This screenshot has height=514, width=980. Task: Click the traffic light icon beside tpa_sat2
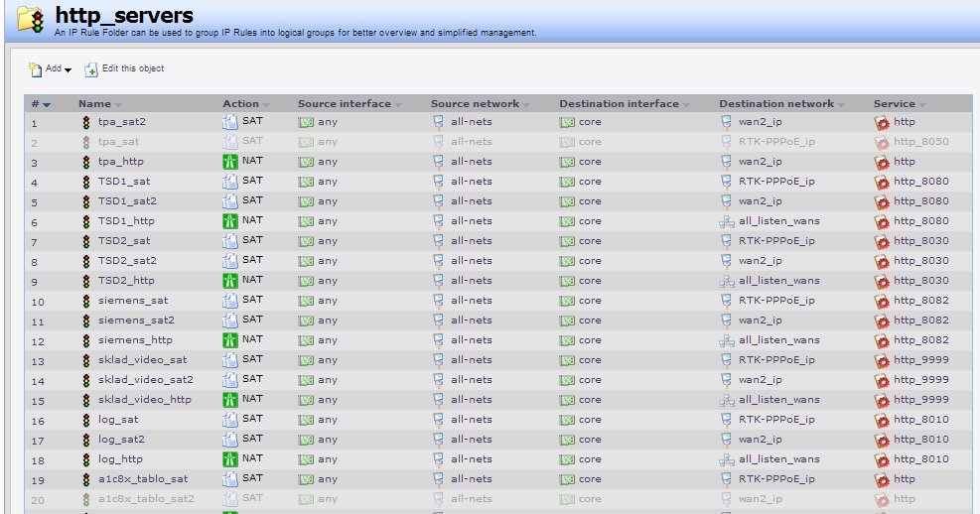(x=84, y=123)
